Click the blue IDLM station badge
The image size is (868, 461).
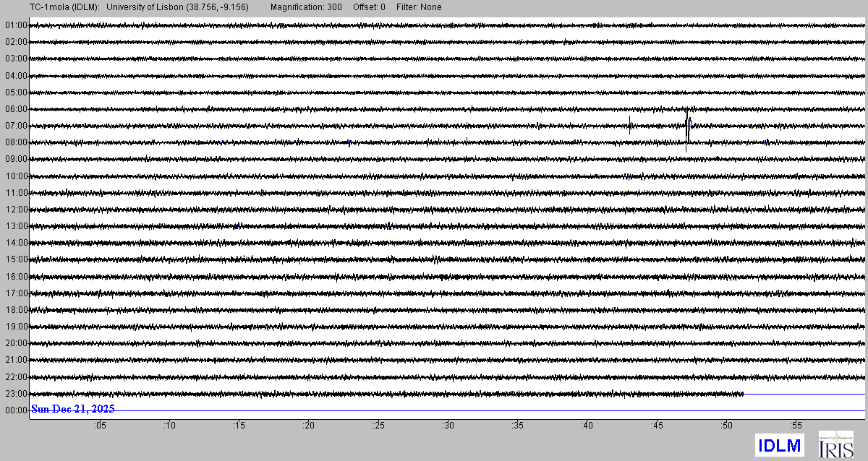coord(780,446)
